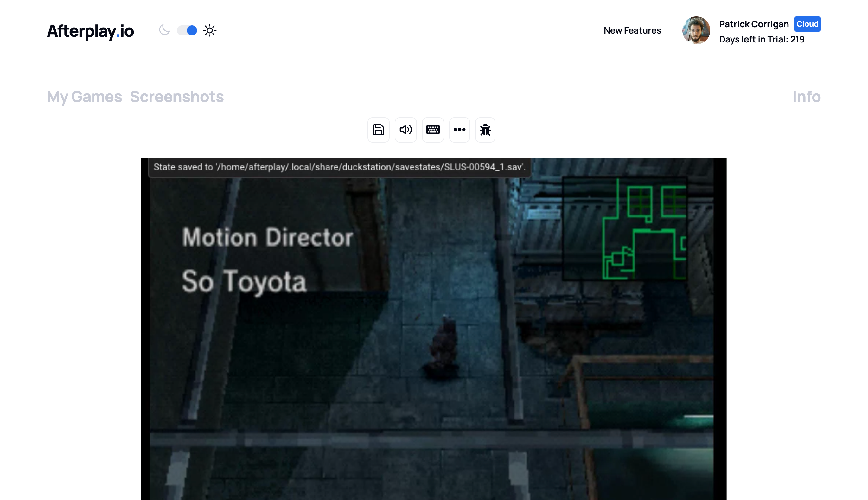Open the three-dots more options menu
The image size is (868, 500).
click(459, 130)
